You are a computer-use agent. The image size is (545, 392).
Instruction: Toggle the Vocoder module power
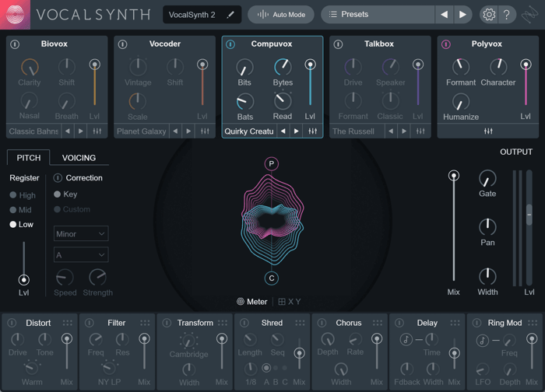point(123,44)
